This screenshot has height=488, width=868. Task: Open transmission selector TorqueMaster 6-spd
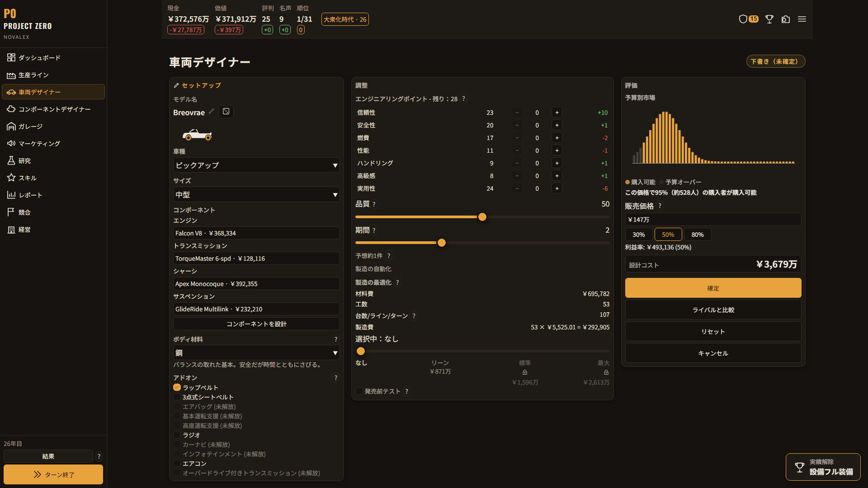pyautogui.click(x=256, y=258)
